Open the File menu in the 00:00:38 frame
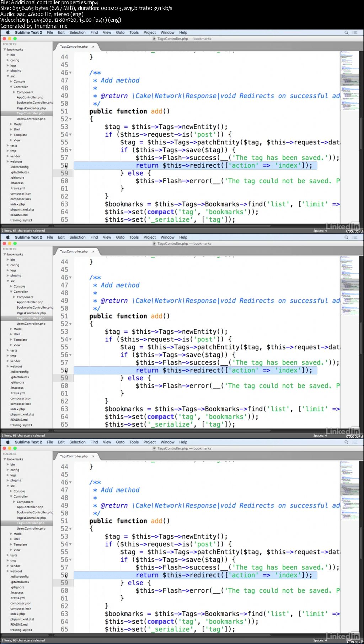364x644 pixels. point(50,32)
